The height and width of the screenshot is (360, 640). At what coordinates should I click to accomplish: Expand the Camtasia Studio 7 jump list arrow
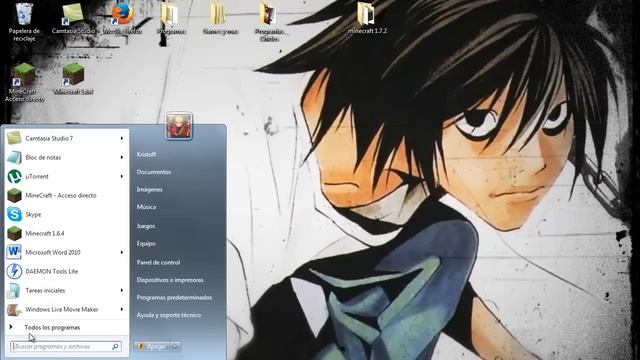click(x=122, y=138)
